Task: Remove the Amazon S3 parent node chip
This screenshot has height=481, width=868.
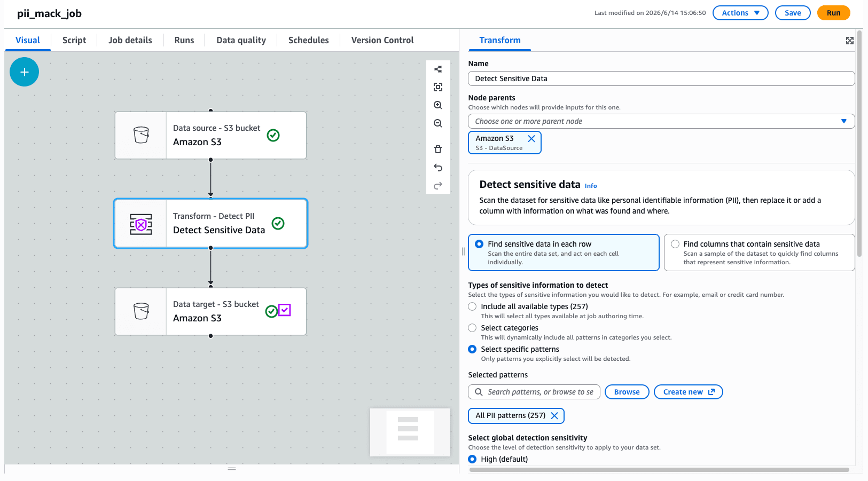Action: point(531,138)
